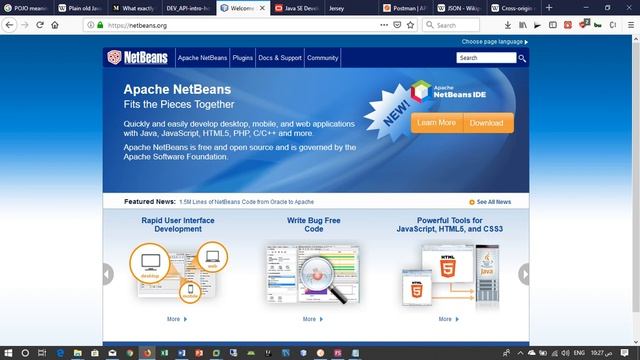The height and width of the screenshot is (360, 640).
Task: Save page to Pocket icon
Action: pyautogui.click(x=397, y=25)
